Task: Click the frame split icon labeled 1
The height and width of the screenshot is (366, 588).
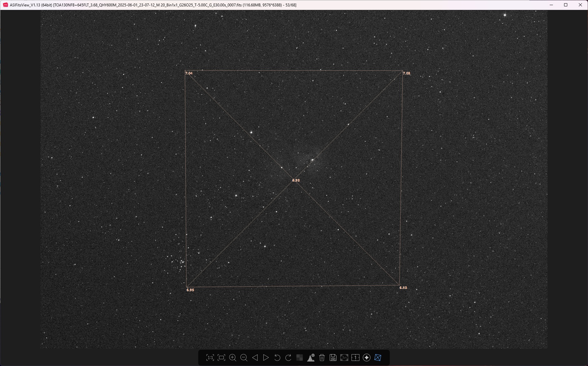Action: (x=355, y=358)
